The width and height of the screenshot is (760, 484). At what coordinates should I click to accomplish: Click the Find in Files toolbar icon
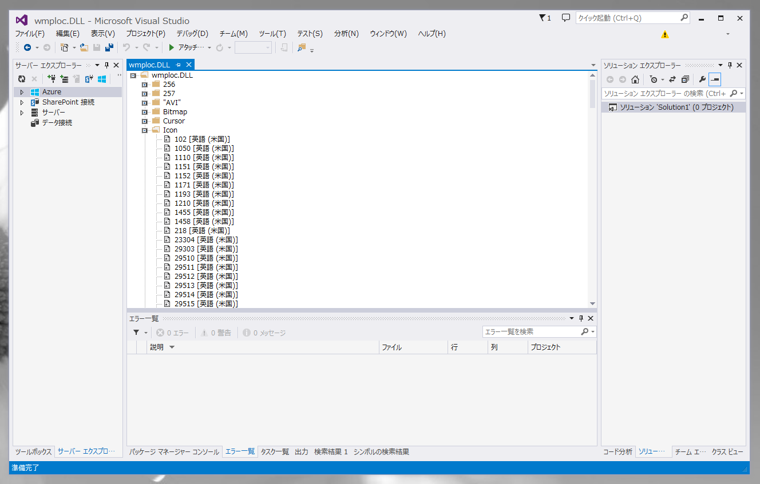click(x=301, y=47)
